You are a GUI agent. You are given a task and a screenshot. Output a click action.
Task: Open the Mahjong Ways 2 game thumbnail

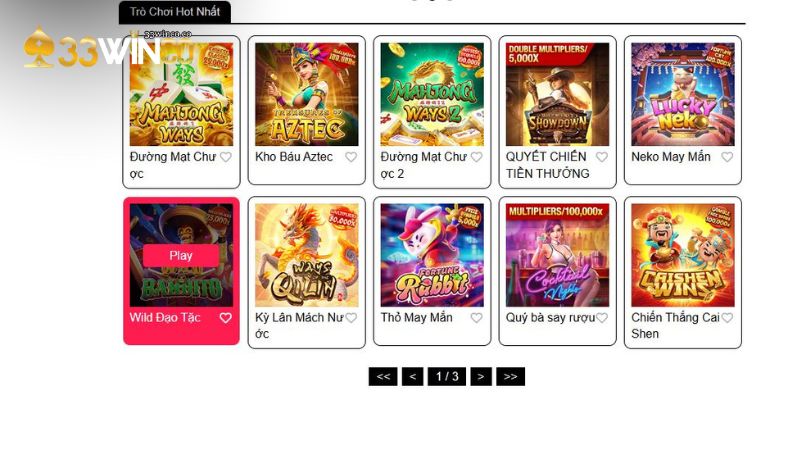coord(432,94)
